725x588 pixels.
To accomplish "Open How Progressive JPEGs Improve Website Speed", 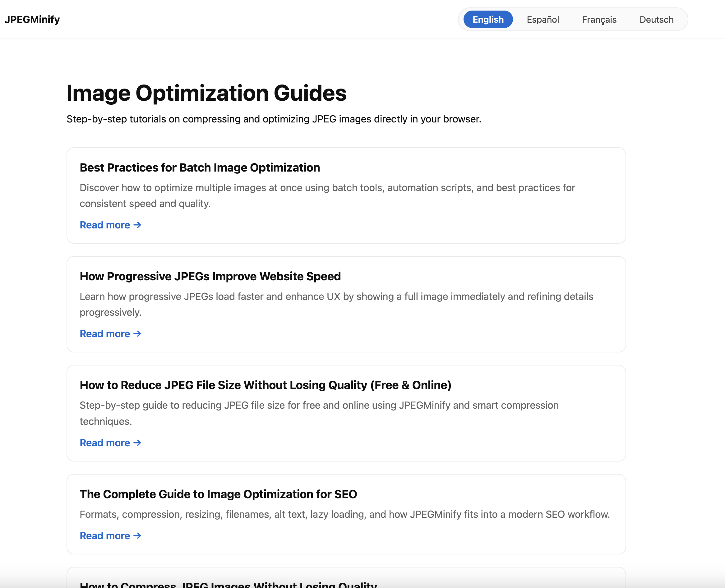I will click(x=210, y=276).
